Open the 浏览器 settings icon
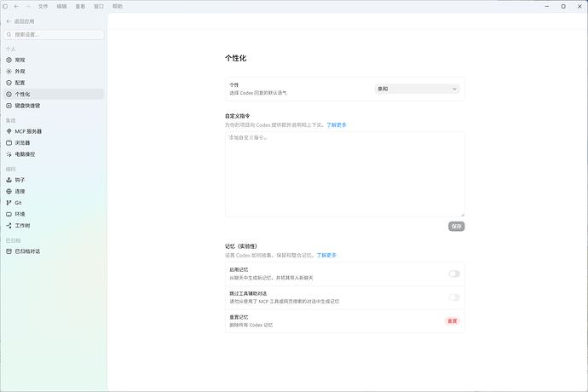 click(x=9, y=143)
